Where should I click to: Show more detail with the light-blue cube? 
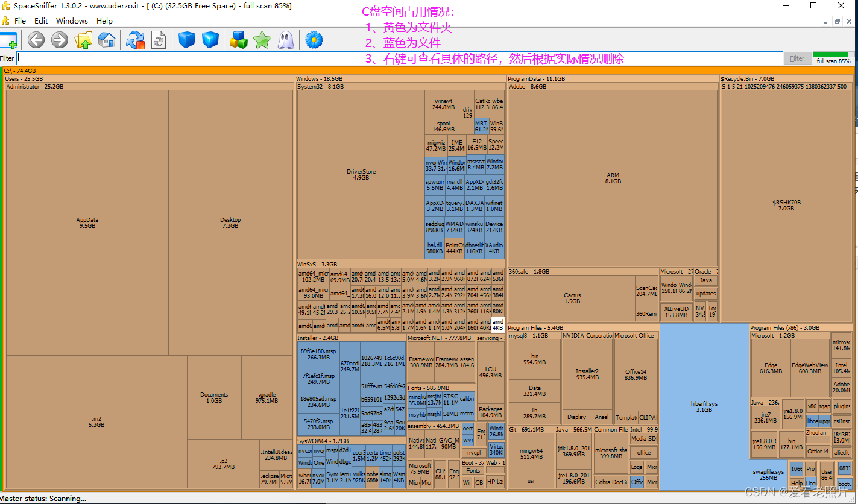tap(210, 40)
